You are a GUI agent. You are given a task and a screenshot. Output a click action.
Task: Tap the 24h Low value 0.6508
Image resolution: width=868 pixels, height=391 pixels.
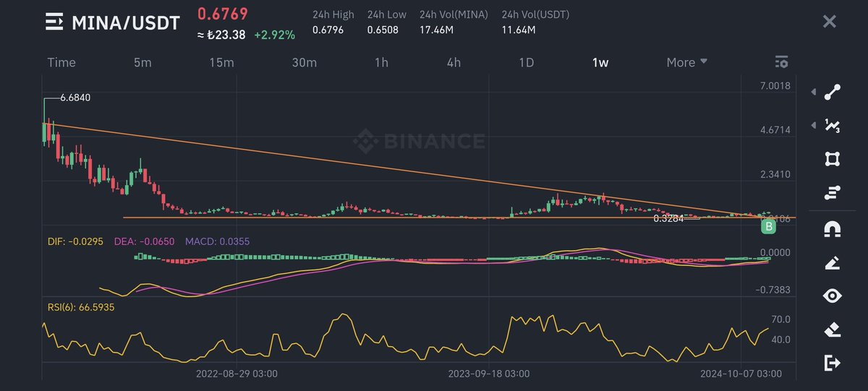coord(384,30)
